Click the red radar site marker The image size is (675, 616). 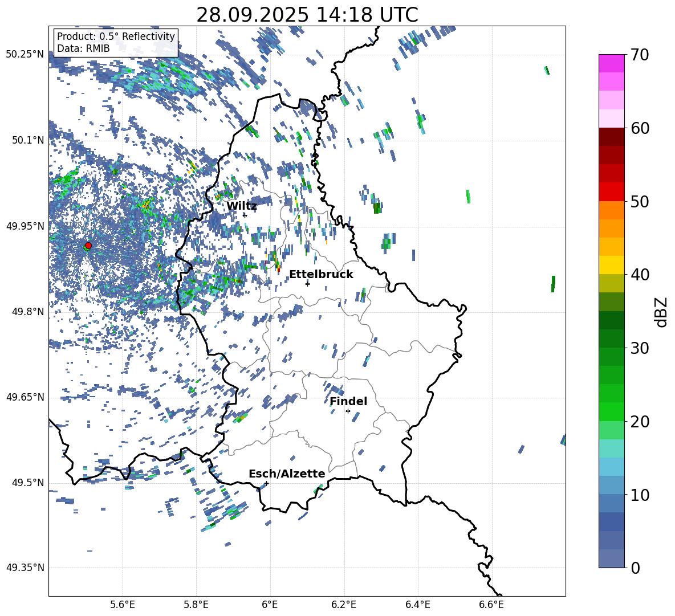tap(88, 246)
